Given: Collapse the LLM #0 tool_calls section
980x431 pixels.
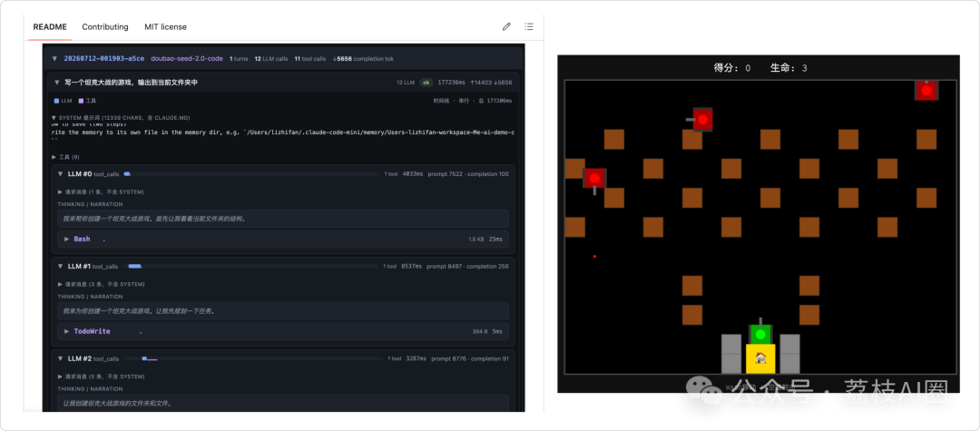Looking at the screenshot, I should pyautogui.click(x=62, y=173).
